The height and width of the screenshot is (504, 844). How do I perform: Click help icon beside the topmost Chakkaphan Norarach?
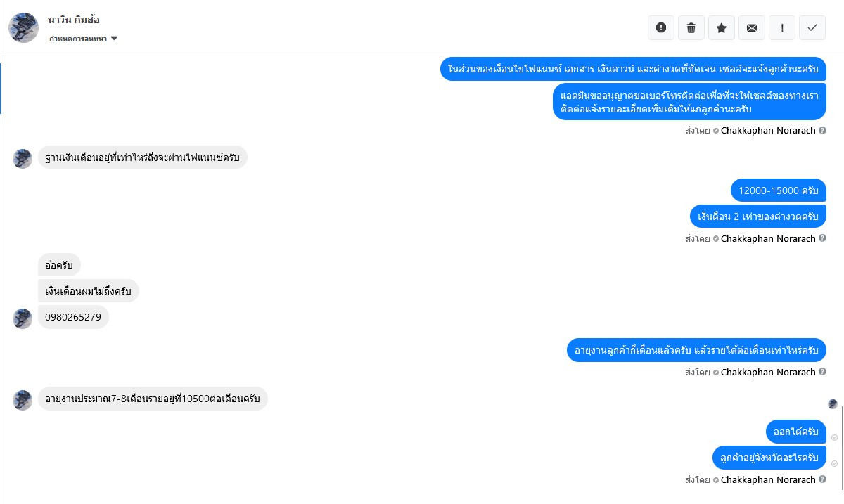tap(822, 130)
